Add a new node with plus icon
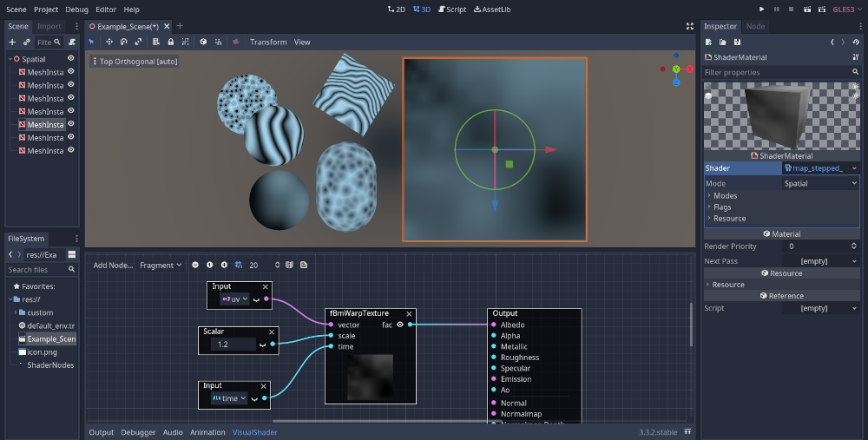Screen dimensions: 868x440 pyautogui.click(x=12, y=42)
